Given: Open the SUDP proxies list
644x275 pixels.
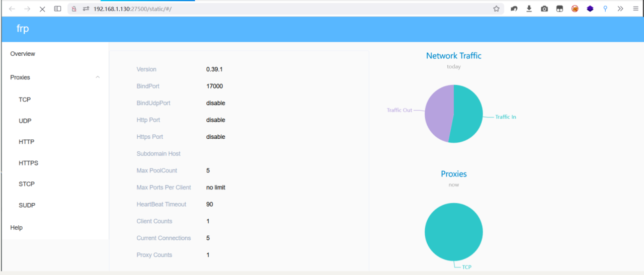Looking at the screenshot, I should click(x=27, y=205).
